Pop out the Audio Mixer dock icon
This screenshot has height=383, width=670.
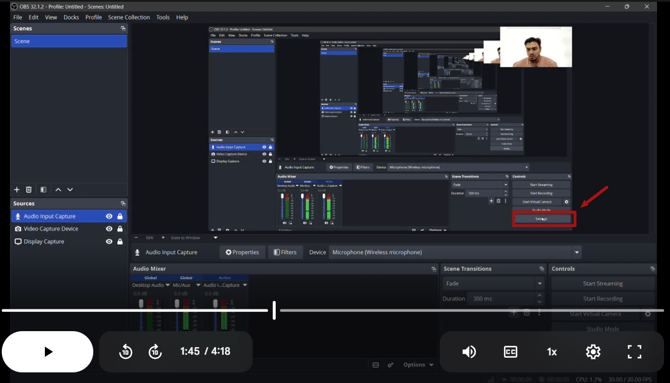coord(434,269)
